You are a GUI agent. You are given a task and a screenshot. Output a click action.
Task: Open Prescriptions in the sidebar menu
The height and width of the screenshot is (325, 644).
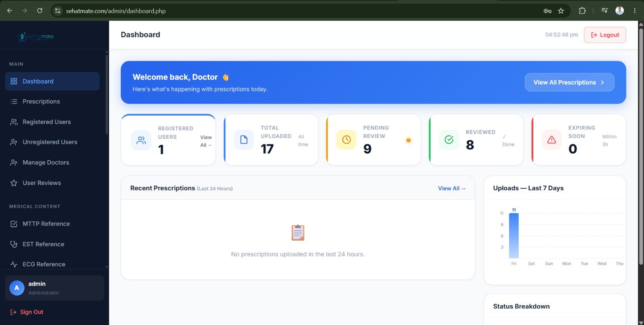click(52, 101)
